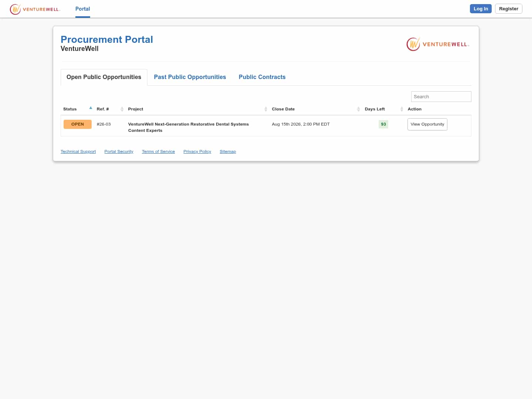This screenshot has height=399, width=532.
Task: Click the OPEN status badge
Action: [78, 124]
